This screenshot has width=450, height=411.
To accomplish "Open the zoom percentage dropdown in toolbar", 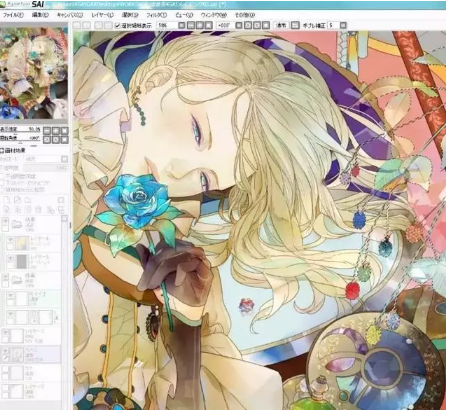I will 181,25.
